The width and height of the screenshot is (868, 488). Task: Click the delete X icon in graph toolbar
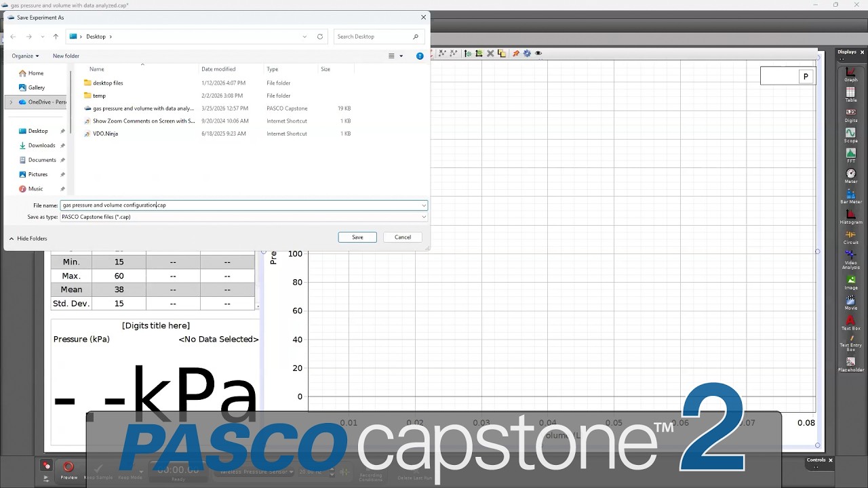(490, 53)
